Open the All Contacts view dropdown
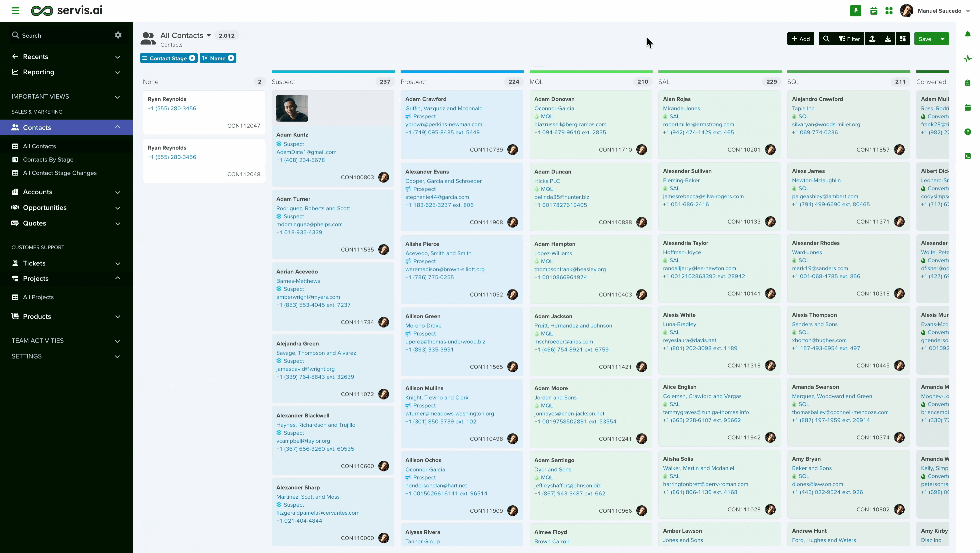Image resolution: width=980 pixels, height=553 pixels. (209, 35)
